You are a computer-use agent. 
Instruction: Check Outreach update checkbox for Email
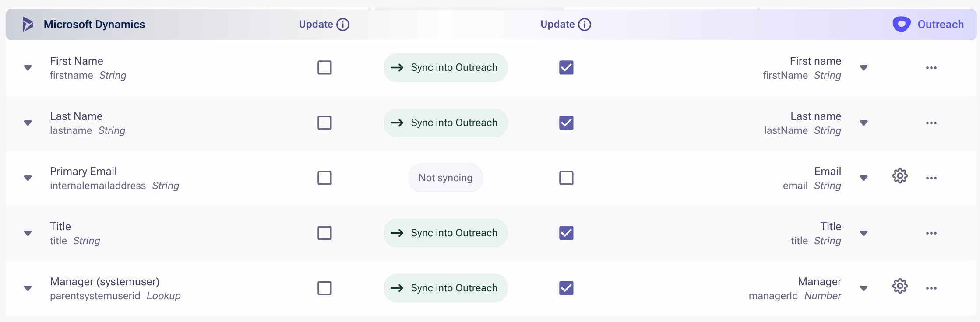point(566,178)
